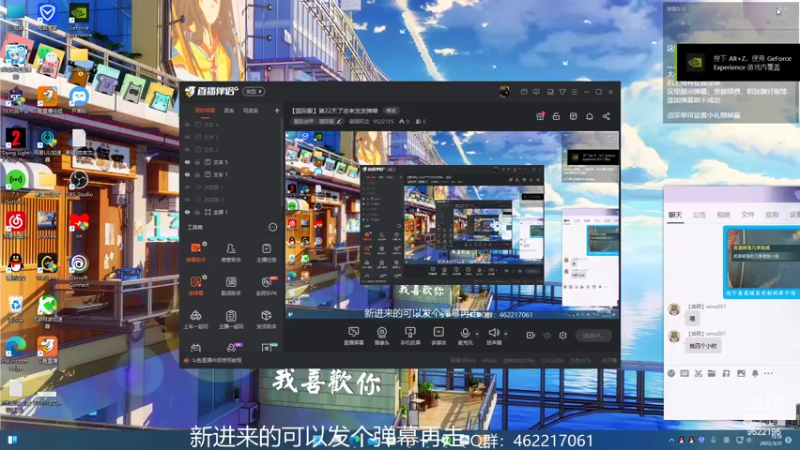Toggle the lock icon on 文本 5 row
800x450 pixels.
[x=197, y=162]
